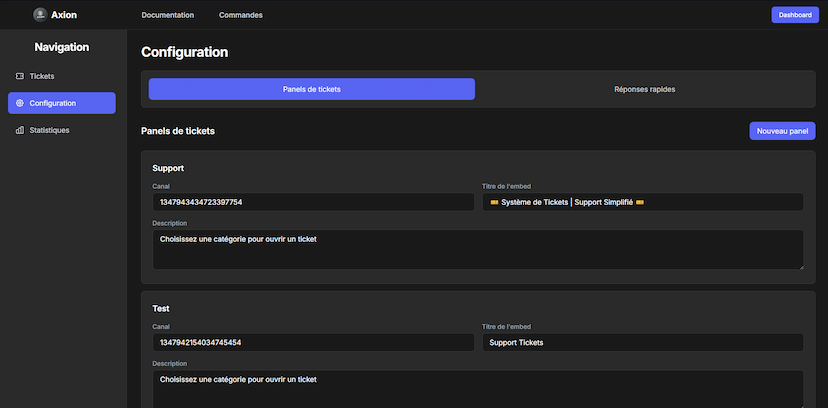Switch to the Panels de tickets tab

click(312, 89)
